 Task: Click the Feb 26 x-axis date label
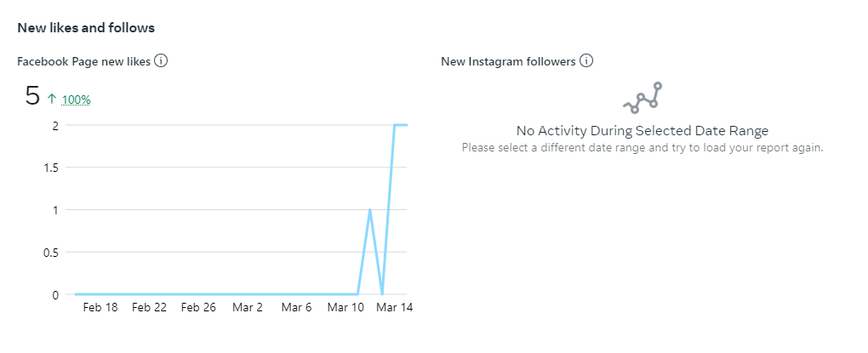pos(198,308)
